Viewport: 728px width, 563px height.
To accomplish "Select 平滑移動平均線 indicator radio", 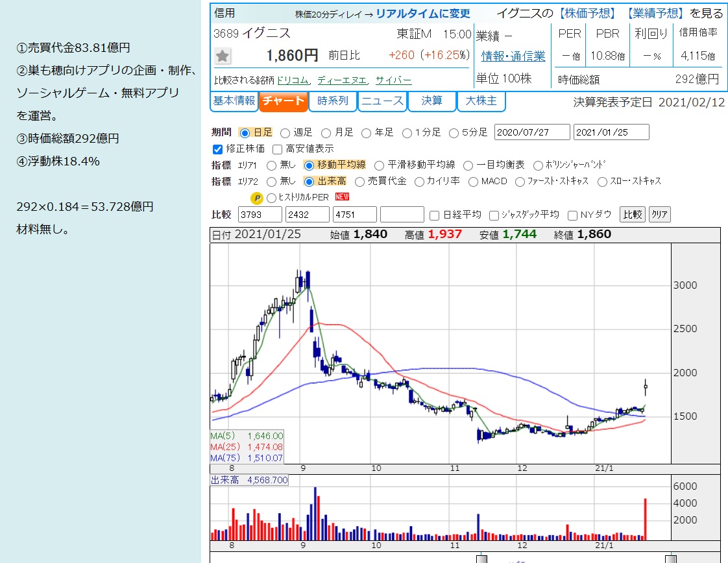I will click(x=380, y=165).
